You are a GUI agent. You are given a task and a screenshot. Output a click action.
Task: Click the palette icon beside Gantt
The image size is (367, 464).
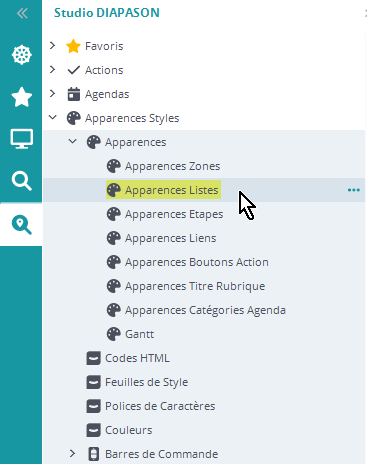[x=114, y=334]
